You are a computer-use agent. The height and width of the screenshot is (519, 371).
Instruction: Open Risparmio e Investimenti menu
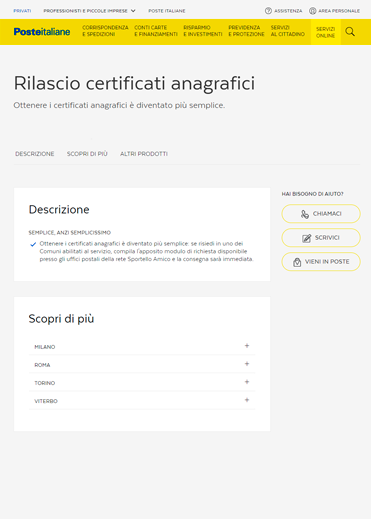[203, 31]
